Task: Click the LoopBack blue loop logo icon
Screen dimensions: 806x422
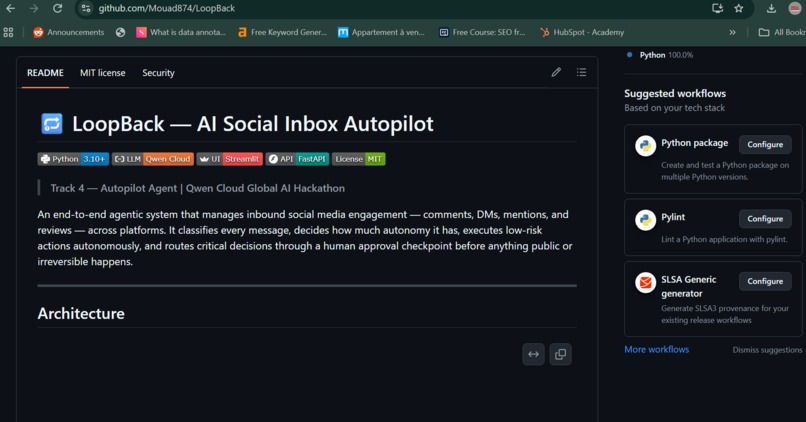Action: point(51,124)
